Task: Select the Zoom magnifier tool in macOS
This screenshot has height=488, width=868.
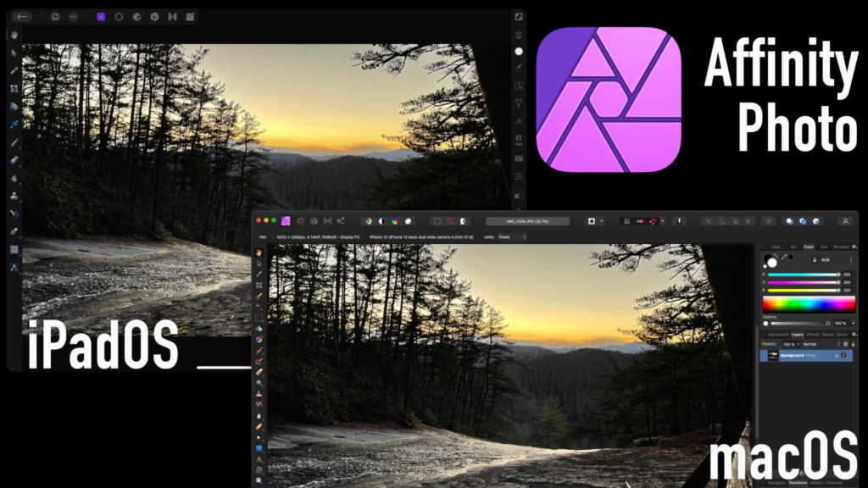Action: (259, 481)
